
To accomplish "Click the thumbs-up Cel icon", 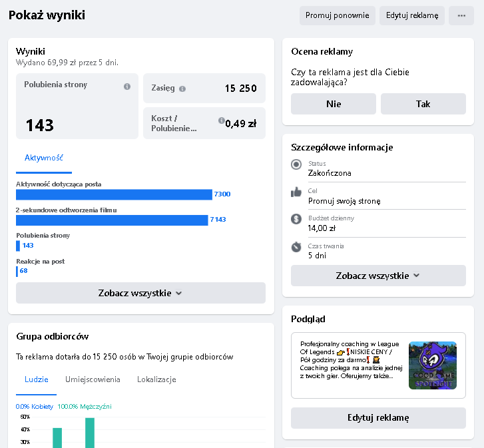I will pyautogui.click(x=296, y=192).
